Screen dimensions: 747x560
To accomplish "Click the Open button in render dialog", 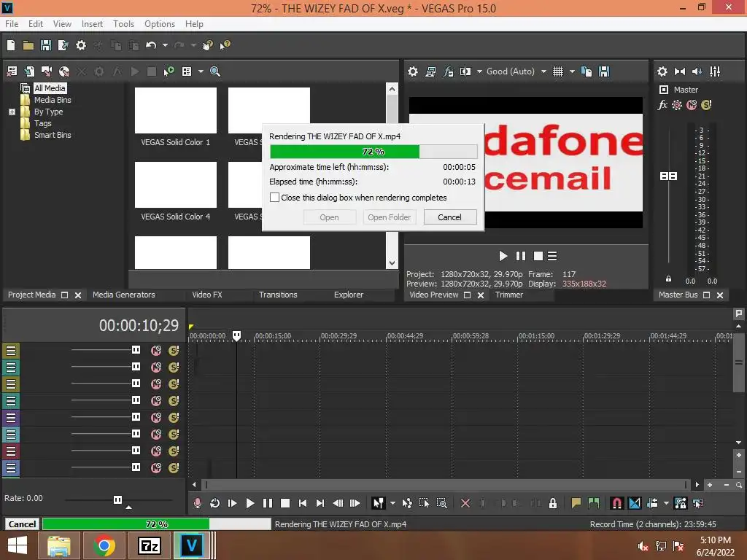I will click(329, 217).
